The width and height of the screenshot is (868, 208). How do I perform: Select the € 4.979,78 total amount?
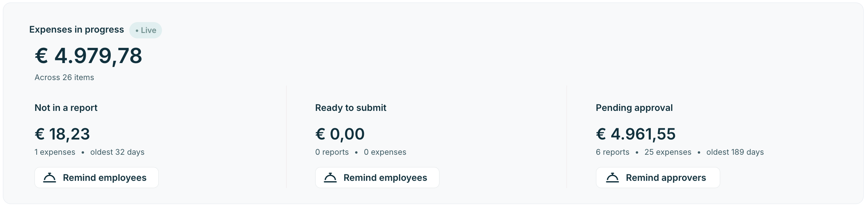[88, 56]
